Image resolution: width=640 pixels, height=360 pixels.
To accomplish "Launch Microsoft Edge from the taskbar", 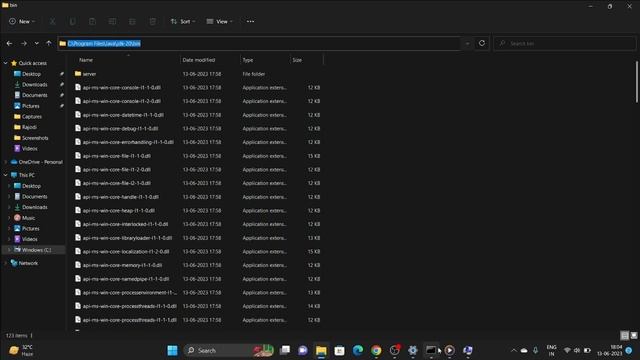I will [358, 350].
